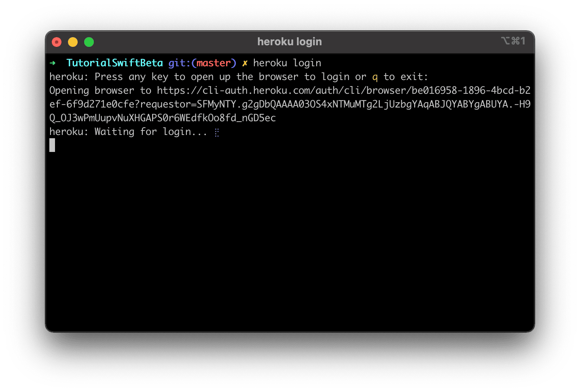580x392 pixels.
Task: Open the cli-auth.heroku.com URL link
Action: click(x=344, y=91)
